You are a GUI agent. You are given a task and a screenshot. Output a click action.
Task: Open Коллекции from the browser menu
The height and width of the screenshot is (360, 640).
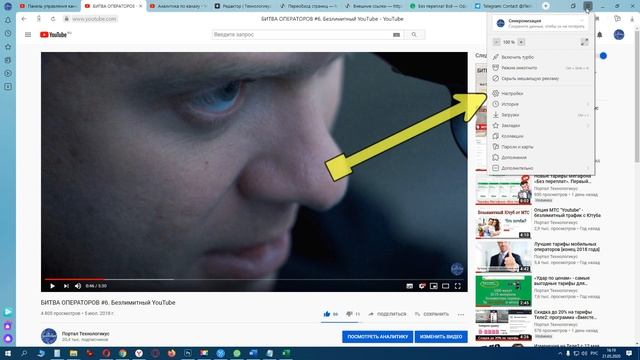(541, 136)
